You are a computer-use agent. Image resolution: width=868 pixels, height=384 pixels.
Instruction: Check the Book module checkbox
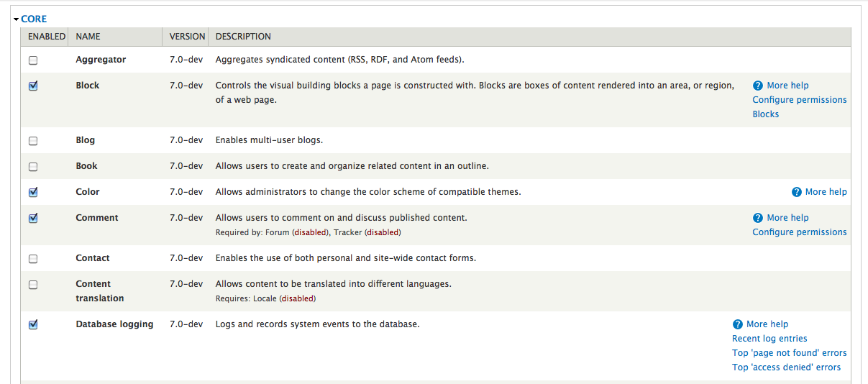[33, 167]
